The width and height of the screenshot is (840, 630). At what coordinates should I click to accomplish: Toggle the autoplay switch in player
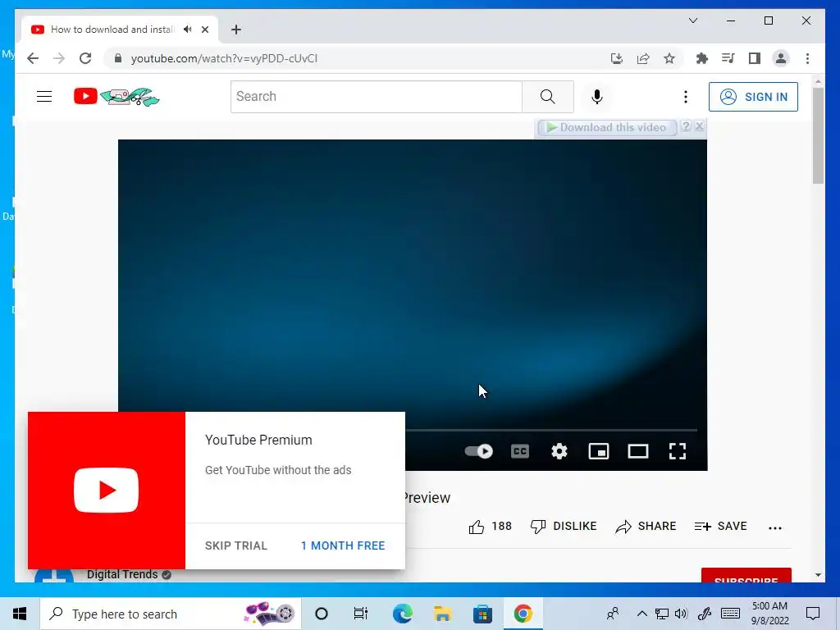pos(479,451)
